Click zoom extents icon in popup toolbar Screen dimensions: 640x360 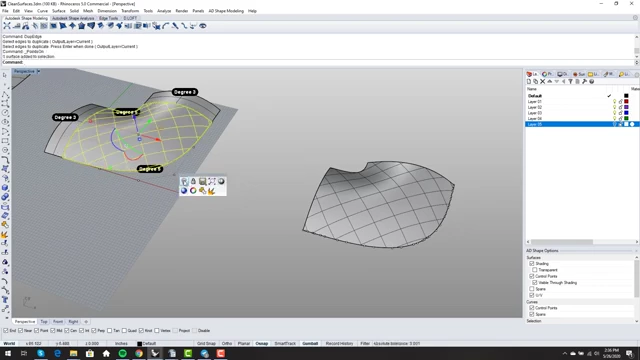click(x=212, y=181)
